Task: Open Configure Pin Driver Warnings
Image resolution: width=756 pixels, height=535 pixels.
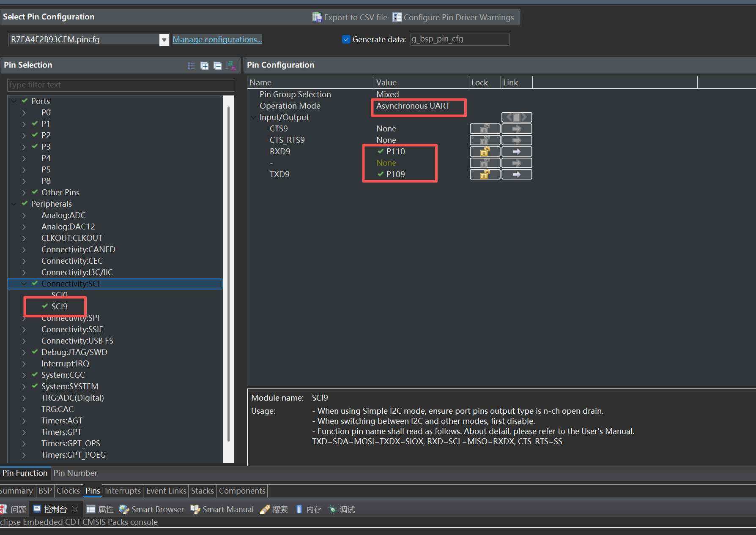Action: pyautogui.click(x=453, y=17)
